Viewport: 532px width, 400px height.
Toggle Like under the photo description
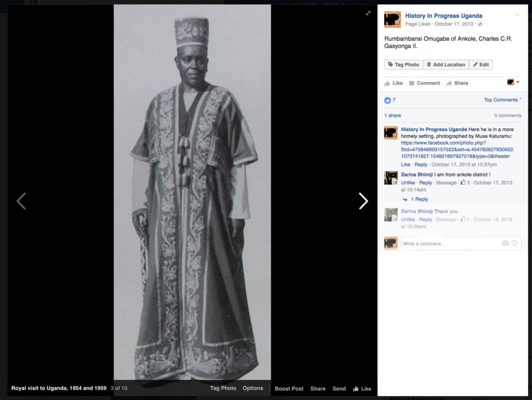pyautogui.click(x=393, y=83)
